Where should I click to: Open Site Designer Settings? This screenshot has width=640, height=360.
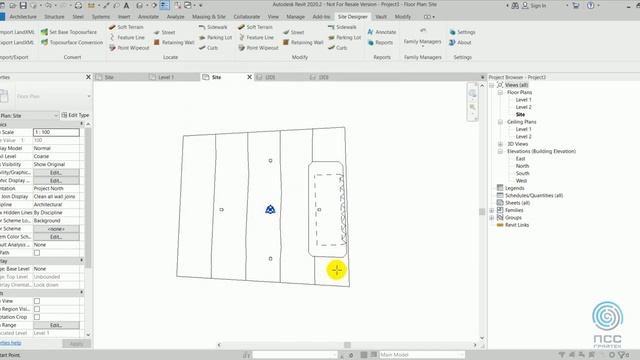click(x=462, y=32)
